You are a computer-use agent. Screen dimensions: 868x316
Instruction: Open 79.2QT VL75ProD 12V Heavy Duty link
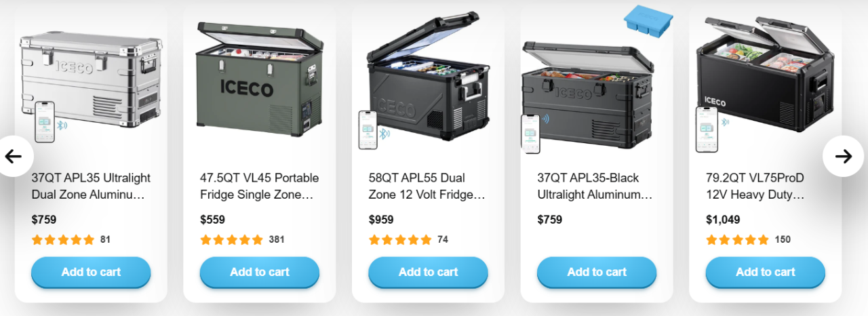pyautogui.click(x=755, y=186)
